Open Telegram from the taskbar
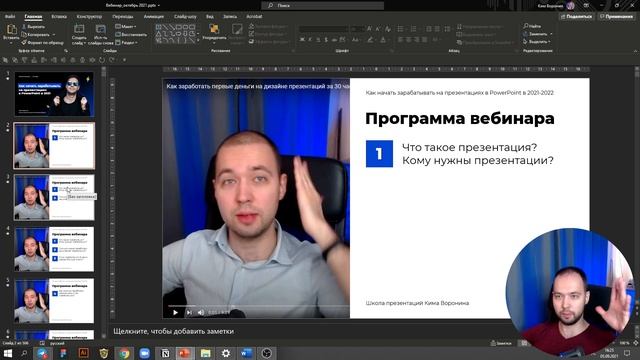Viewport: 640px width, 360px height. coord(43,353)
